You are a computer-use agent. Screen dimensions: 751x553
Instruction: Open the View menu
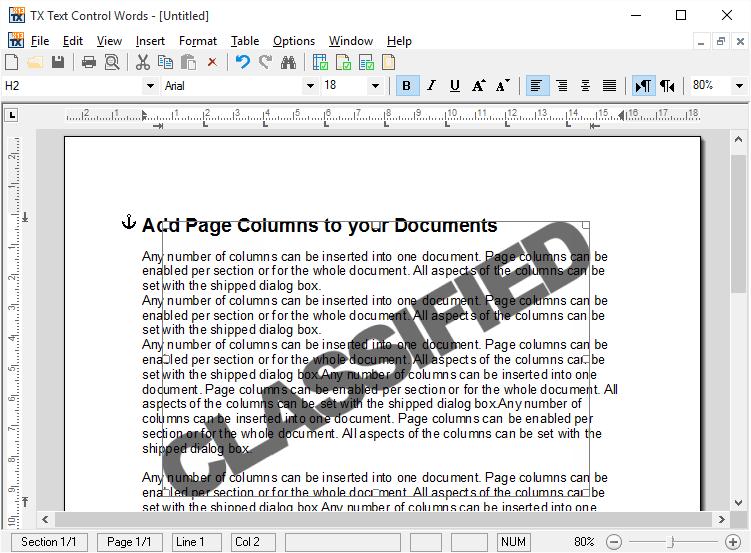tap(109, 41)
